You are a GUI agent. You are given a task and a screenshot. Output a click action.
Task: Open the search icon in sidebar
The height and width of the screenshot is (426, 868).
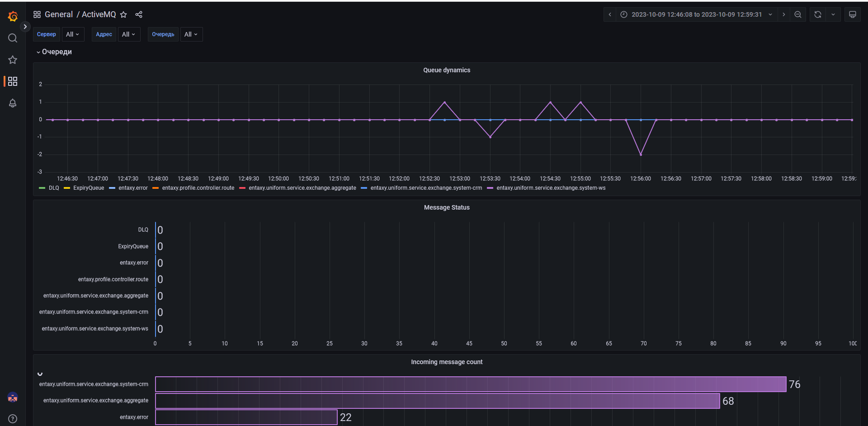coord(13,38)
